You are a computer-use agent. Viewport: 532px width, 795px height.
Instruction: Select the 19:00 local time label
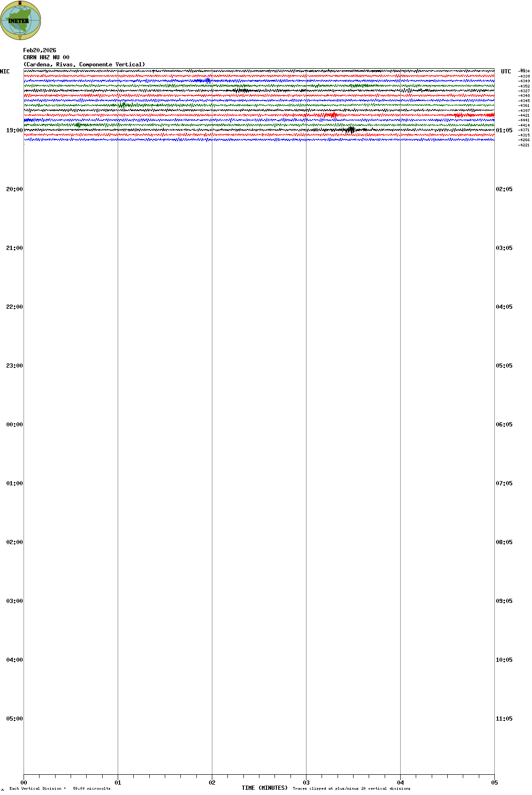[x=14, y=130]
